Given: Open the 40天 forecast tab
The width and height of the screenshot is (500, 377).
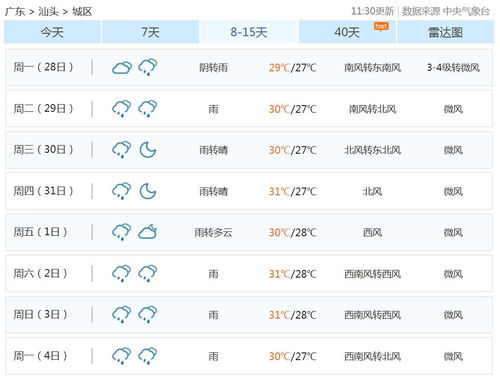Looking at the screenshot, I should pyautogui.click(x=347, y=32).
